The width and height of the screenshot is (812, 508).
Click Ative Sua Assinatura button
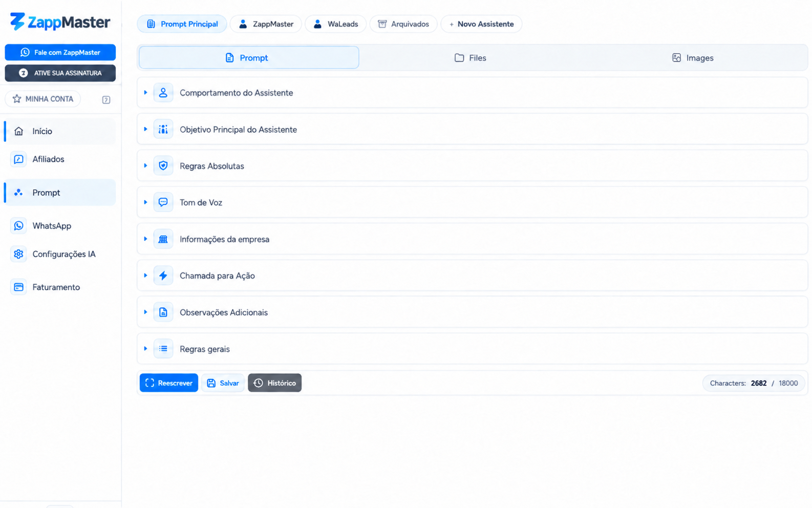(x=60, y=73)
